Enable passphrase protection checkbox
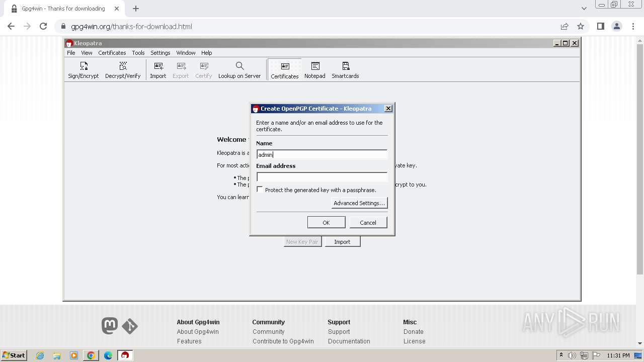Image resolution: width=644 pixels, height=362 pixels. point(260,190)
